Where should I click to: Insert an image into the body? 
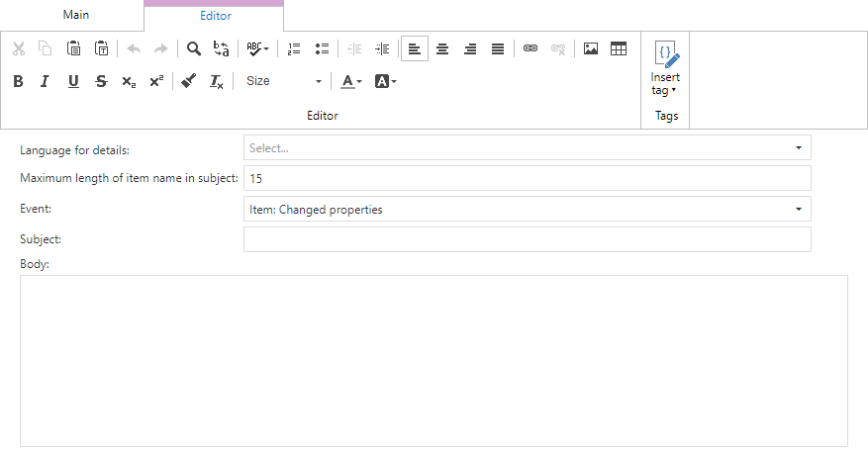click(591, 48)
